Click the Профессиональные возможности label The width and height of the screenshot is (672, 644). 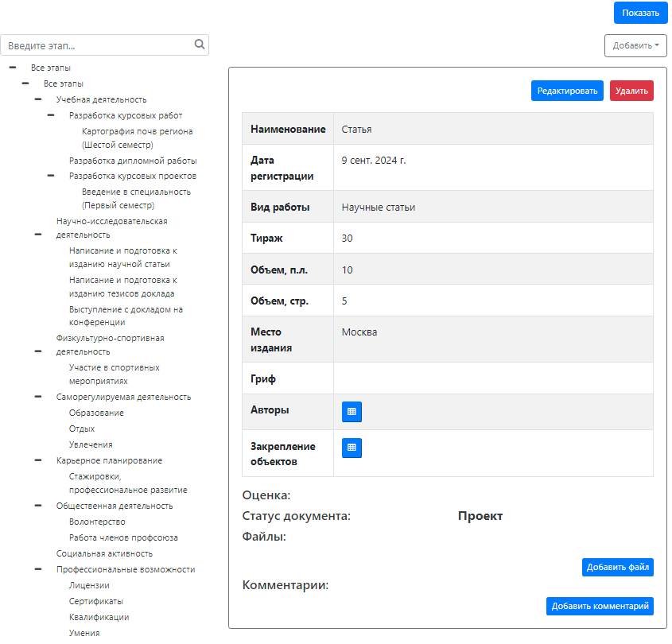(x=126, y=569)
